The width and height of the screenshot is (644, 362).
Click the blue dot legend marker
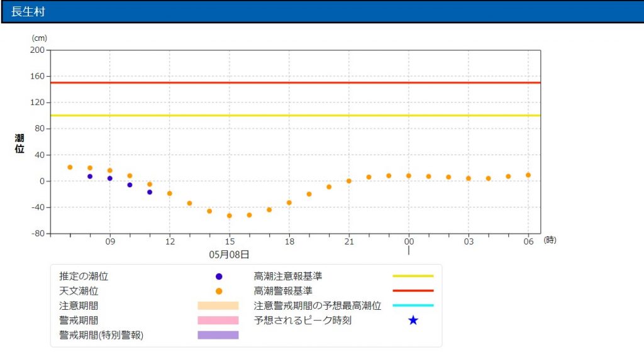pyautogui.click(x=219, y=277)
